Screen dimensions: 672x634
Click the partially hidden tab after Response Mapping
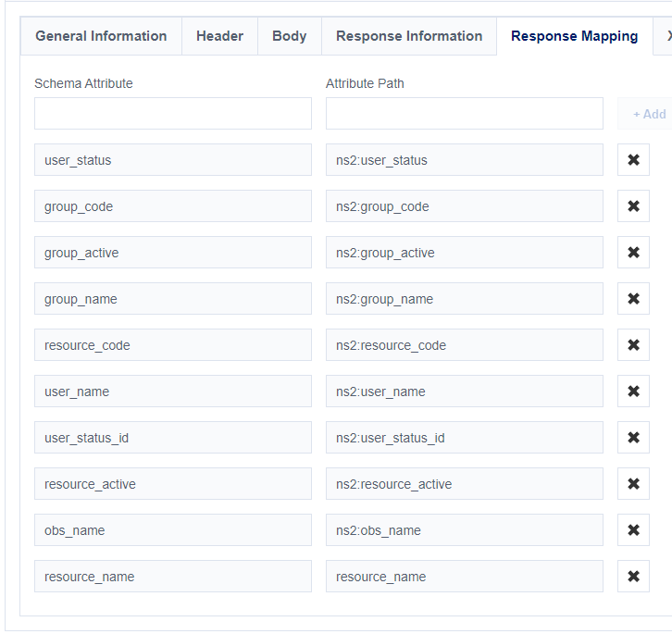click(665, 36)
